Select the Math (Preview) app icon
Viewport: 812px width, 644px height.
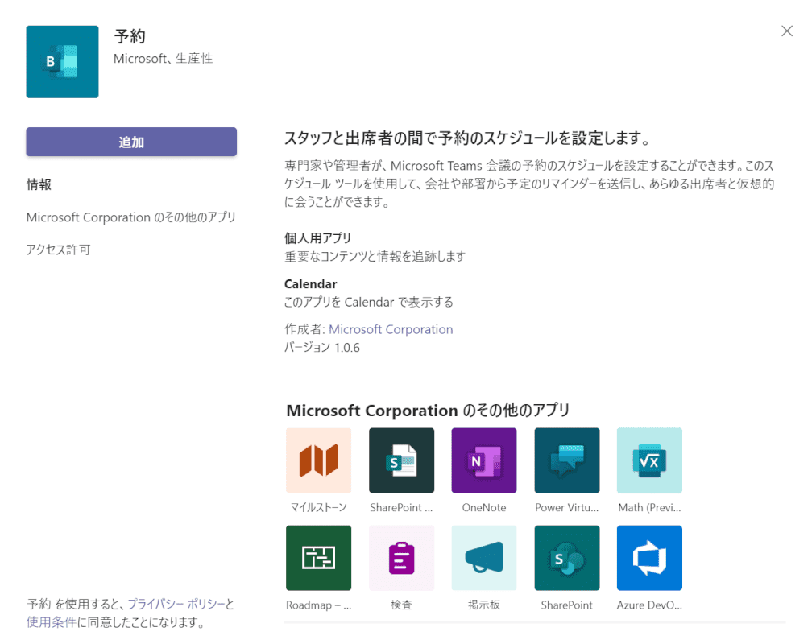(649, 460)
